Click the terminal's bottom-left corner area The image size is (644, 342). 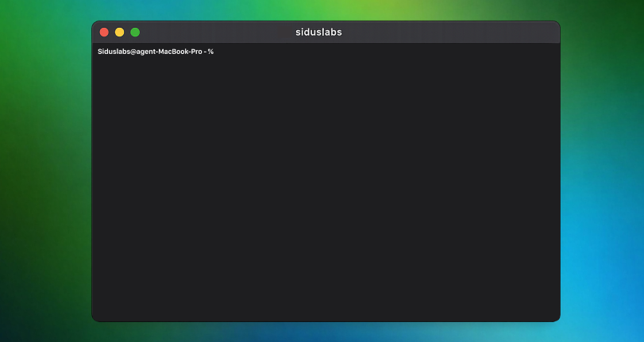pyautogui.click(x=103, y=311)
